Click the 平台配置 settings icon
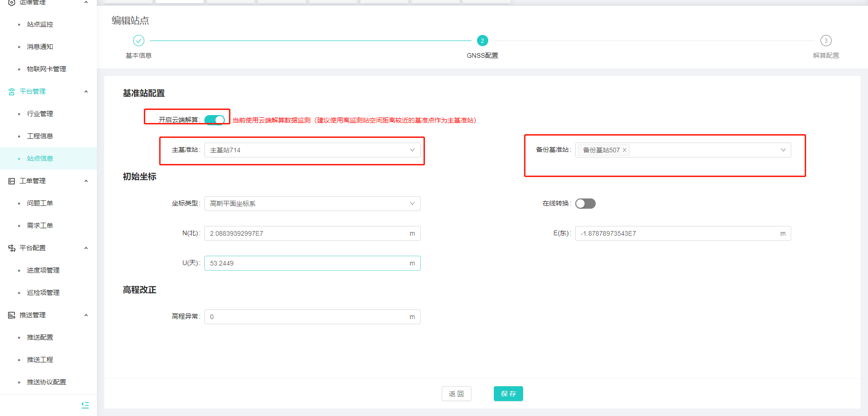This screenshot has height=416, width=868. (12, 248)
